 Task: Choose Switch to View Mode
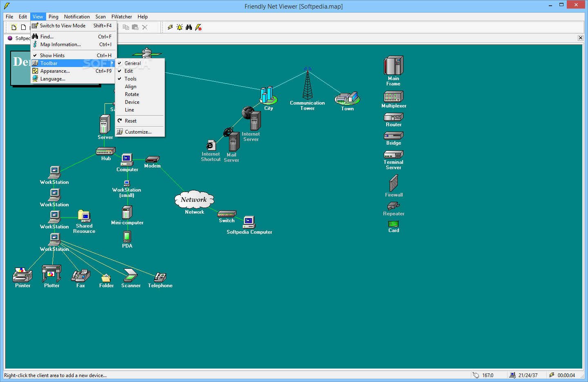[x=73, y=26]
